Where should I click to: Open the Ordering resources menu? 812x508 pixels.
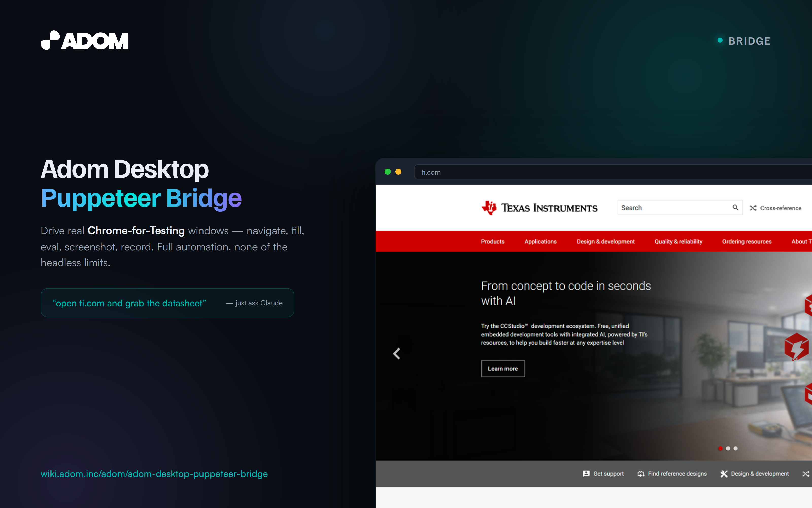[x=747, y=242]
